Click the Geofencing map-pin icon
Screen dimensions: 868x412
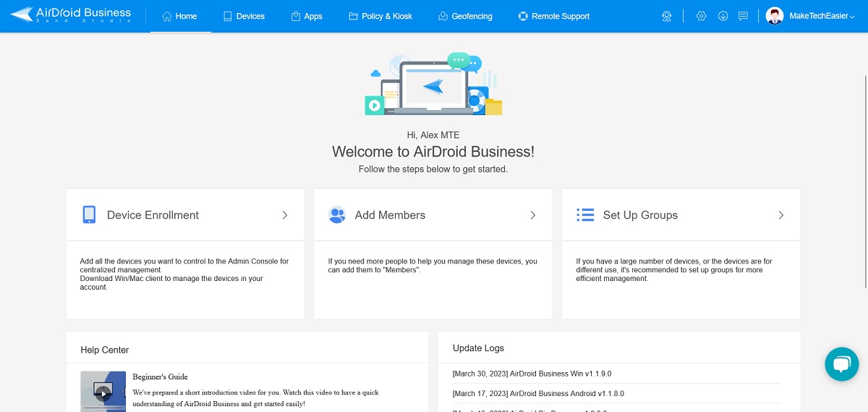443,16
